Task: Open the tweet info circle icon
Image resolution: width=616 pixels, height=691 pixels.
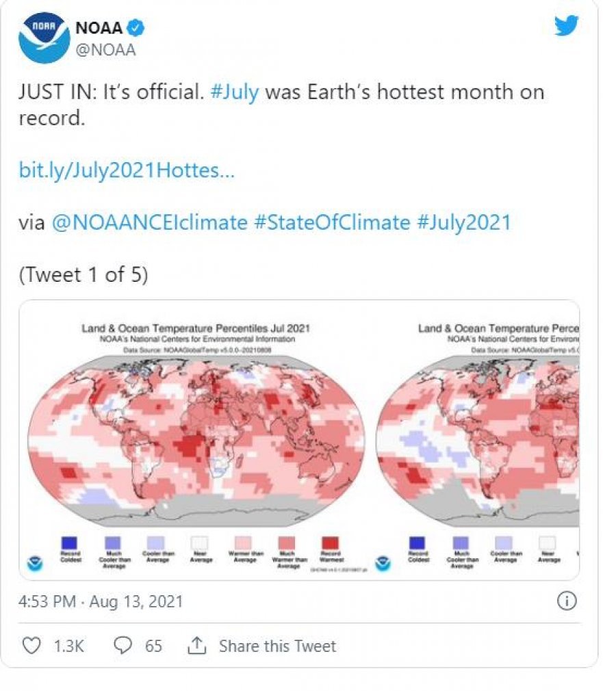Action: [x=567, y=601]
